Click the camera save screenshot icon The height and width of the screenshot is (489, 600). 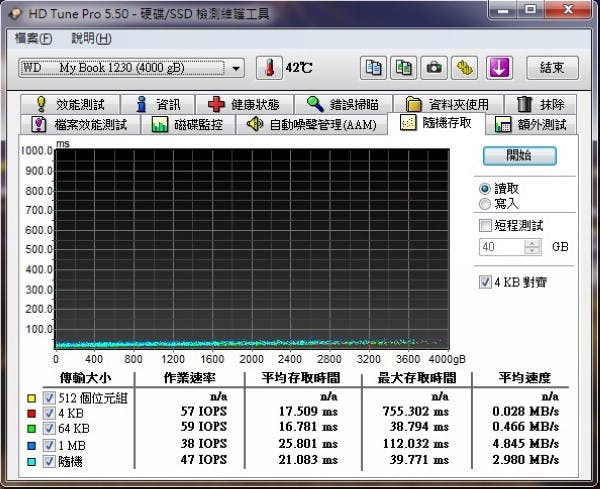click(x=434, y=68)
